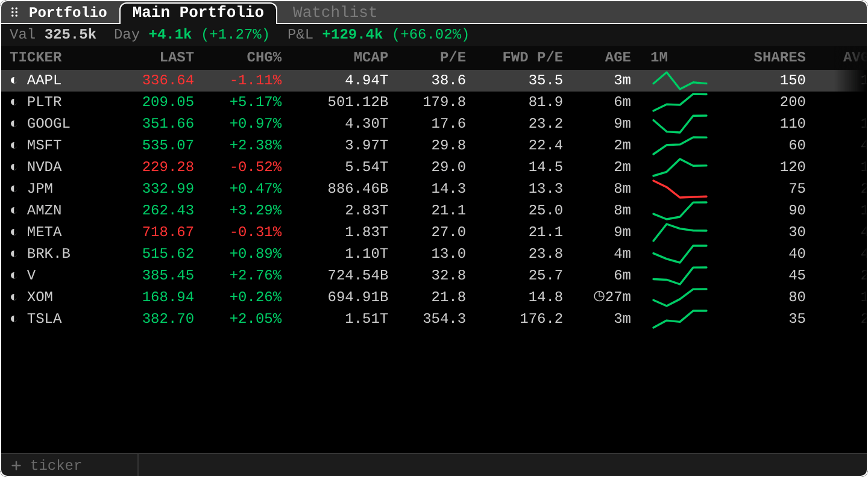Screen dimensions: 868x477
Task: Open the META one-month sparkline
Action: pos(680,232)
